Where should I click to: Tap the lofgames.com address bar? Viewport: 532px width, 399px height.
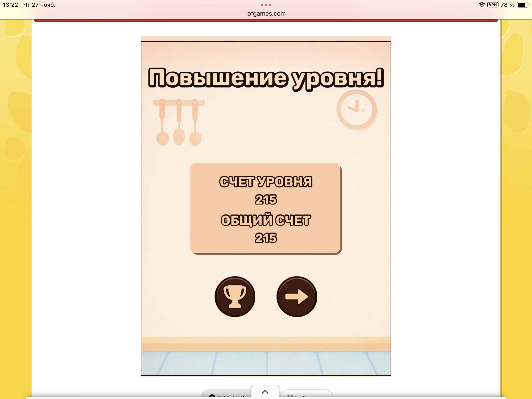coord(266,13)
